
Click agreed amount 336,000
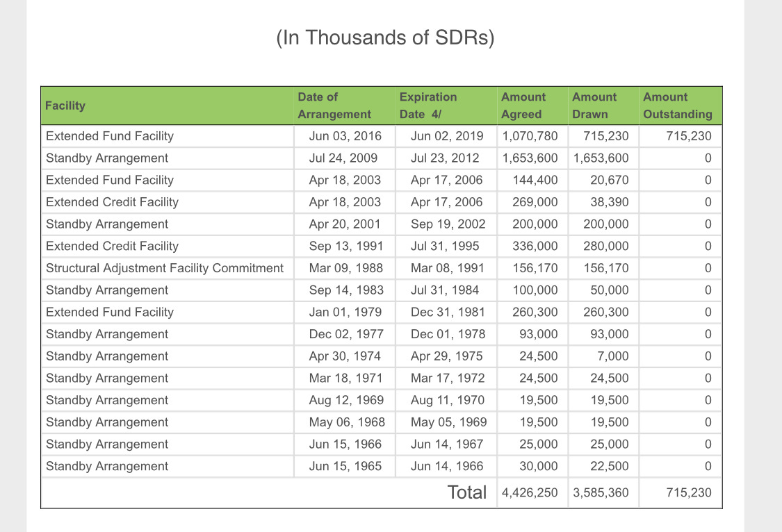[535, 246]
